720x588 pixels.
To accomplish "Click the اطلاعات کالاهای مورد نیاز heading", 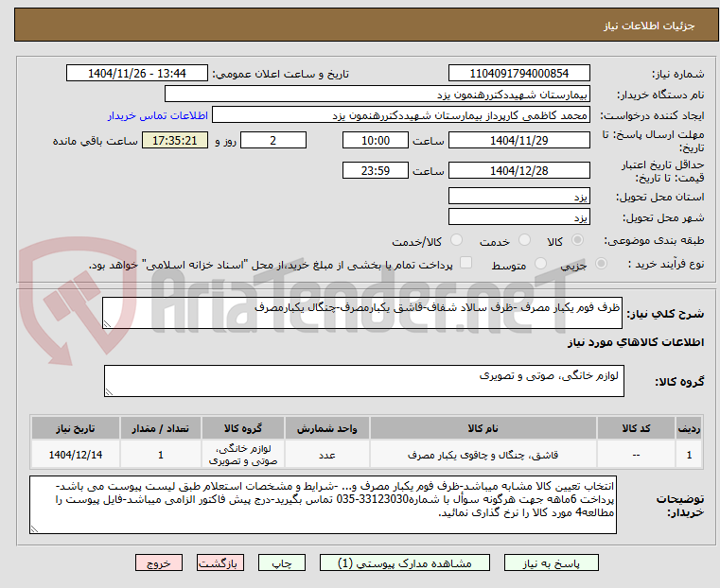I will pyautogui.click(x=636, y=342).
